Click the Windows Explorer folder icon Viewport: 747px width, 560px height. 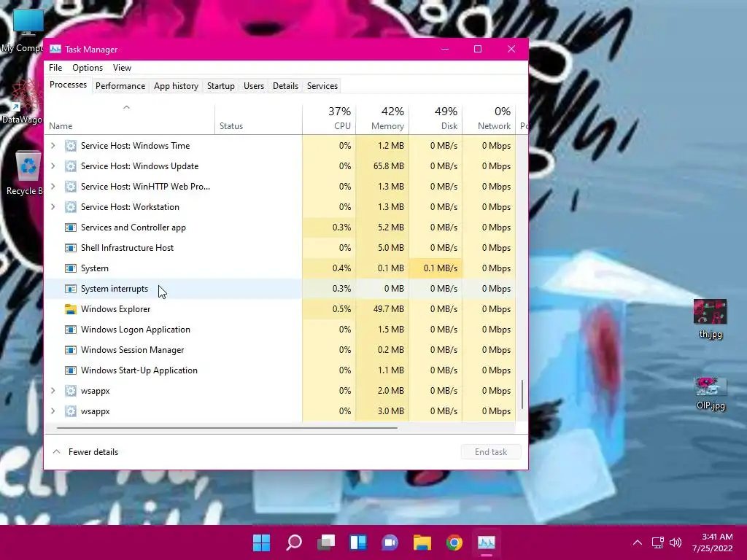71,309
